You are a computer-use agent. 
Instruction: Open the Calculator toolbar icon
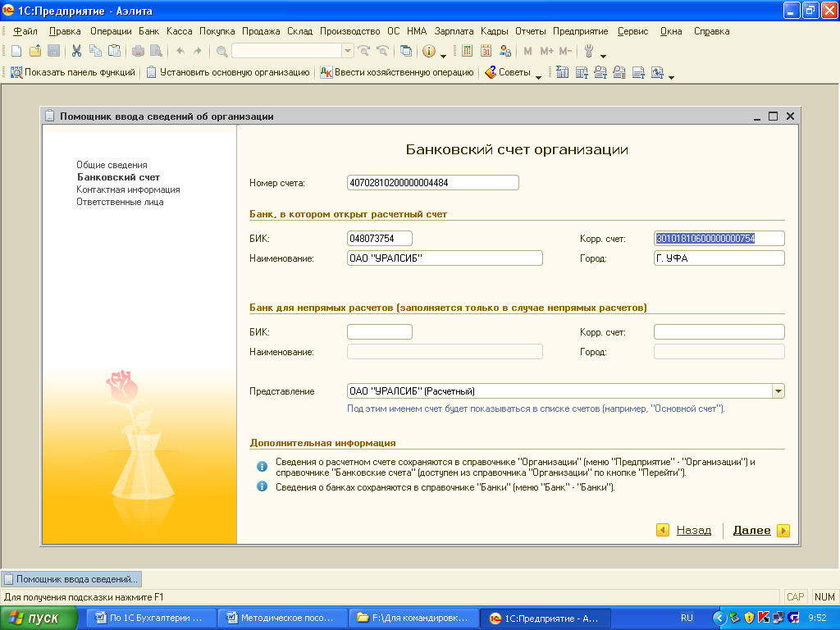coord(467,51)
